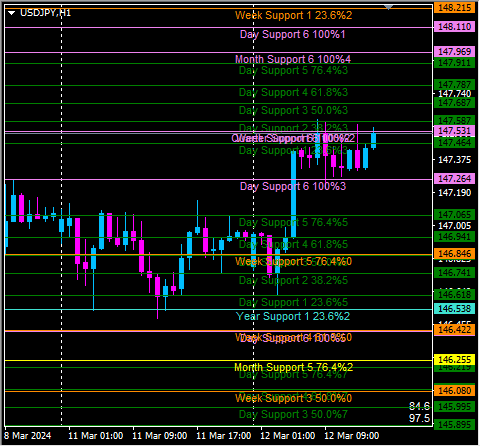Click the orange 146.080 price tag

coord(455,391)
